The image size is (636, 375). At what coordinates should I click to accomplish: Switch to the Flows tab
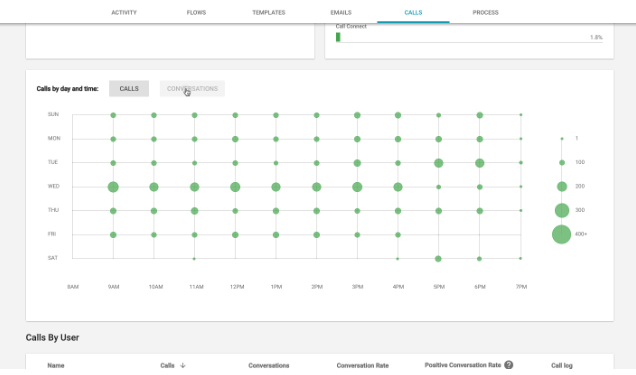196,13
